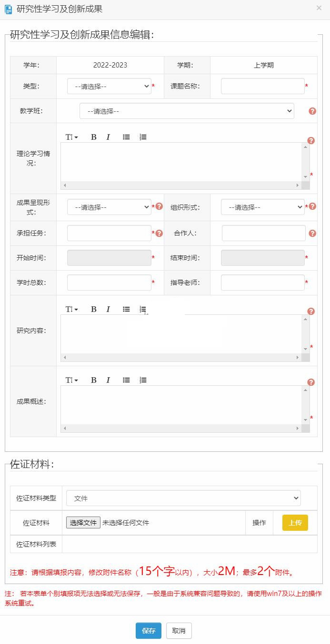
Task: Click the 课题名称 input field
Action: [x=263, y=87]
